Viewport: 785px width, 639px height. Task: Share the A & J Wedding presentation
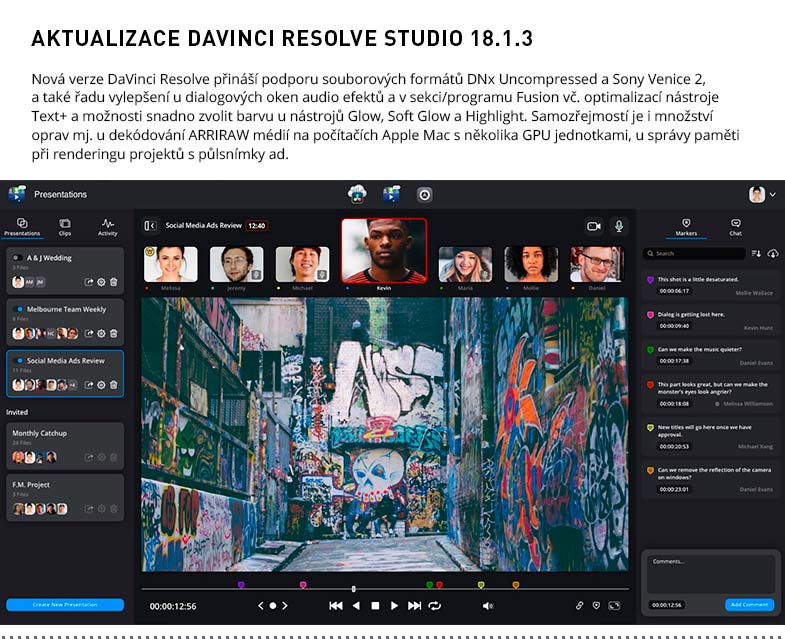89,282
